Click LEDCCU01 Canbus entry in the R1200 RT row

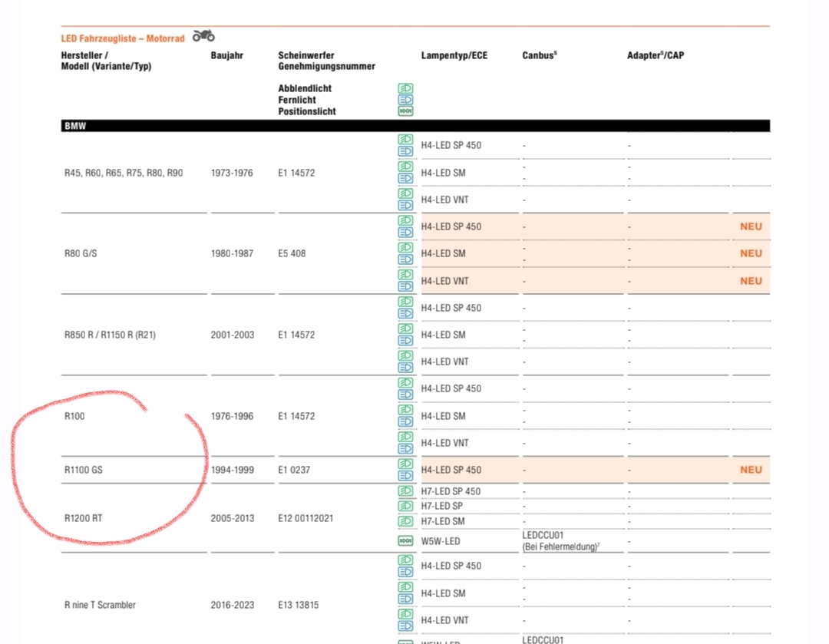pos(543,535)
